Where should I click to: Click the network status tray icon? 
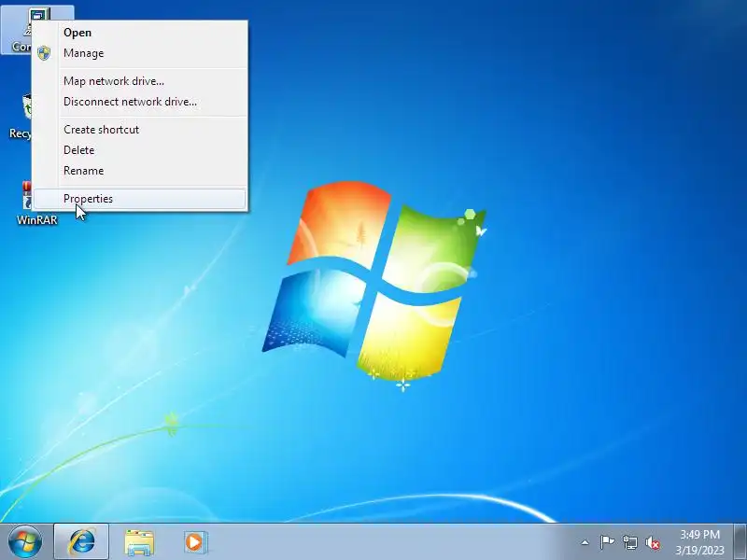(629, 542)
